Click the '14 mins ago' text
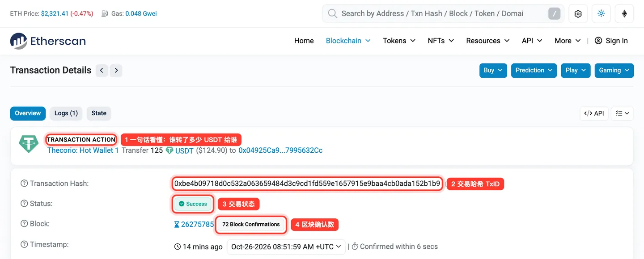This screenshot has width=644, height=259. [x=203, y=246]
